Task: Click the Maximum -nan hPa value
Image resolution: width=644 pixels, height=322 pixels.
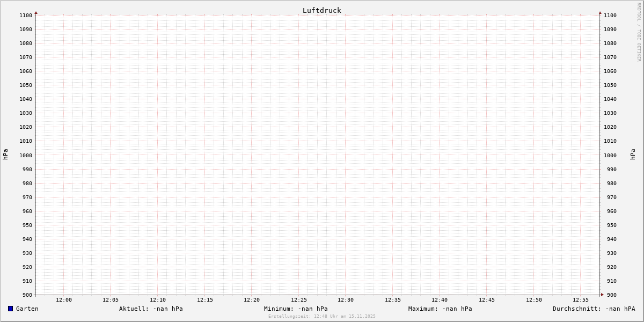Action: (440, 309)
